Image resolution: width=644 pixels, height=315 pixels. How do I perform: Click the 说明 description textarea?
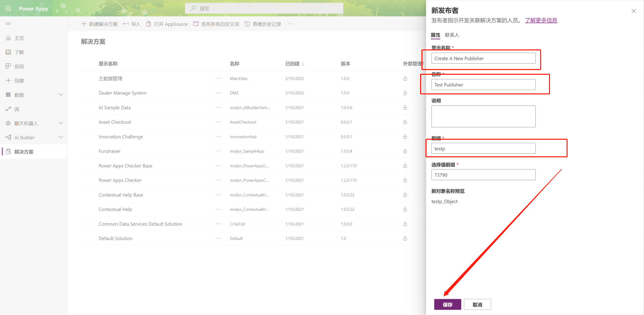pyautogui.click(x=483, y=116)
